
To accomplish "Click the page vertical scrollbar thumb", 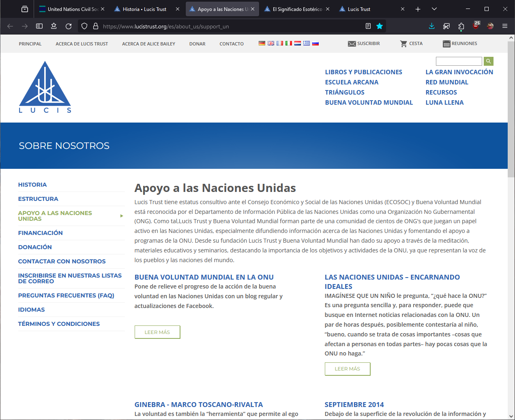I will click(x=511, y=114).
